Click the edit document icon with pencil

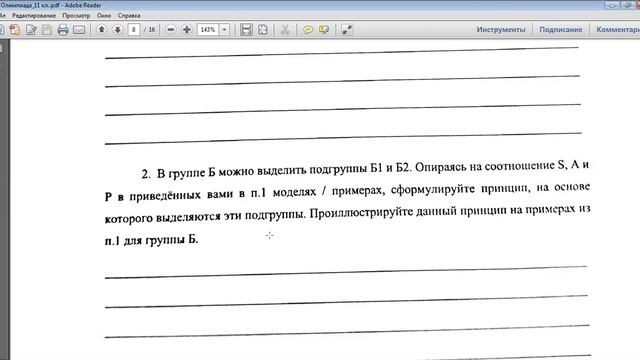click(31, 30)
